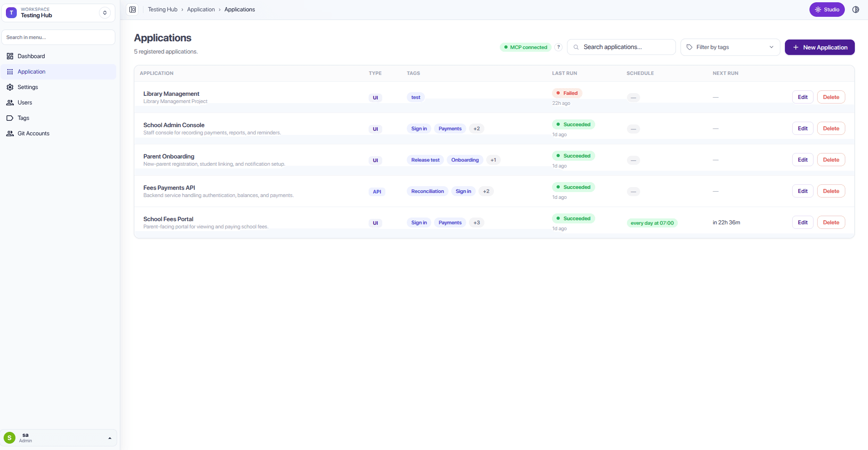Show +2 more tags for Fees Payments API
Image resolution: width=868 pixels, height=450 pixels.
click(486, 192)
